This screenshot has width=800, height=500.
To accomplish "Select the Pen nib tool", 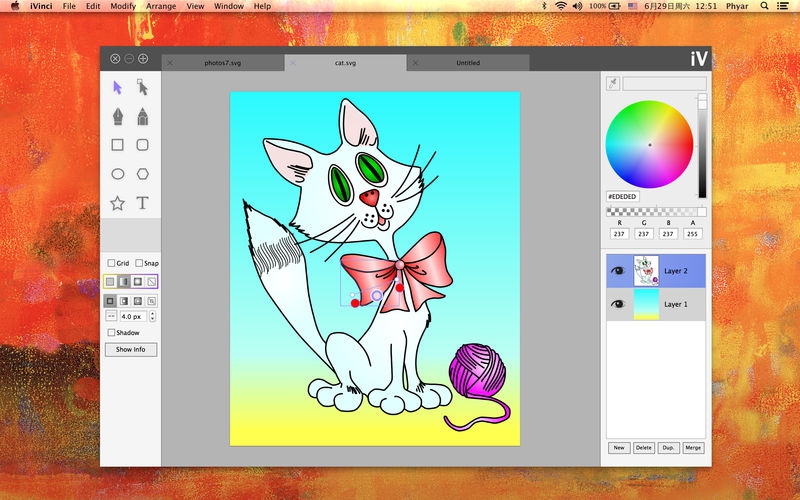I will pos(117,117).
